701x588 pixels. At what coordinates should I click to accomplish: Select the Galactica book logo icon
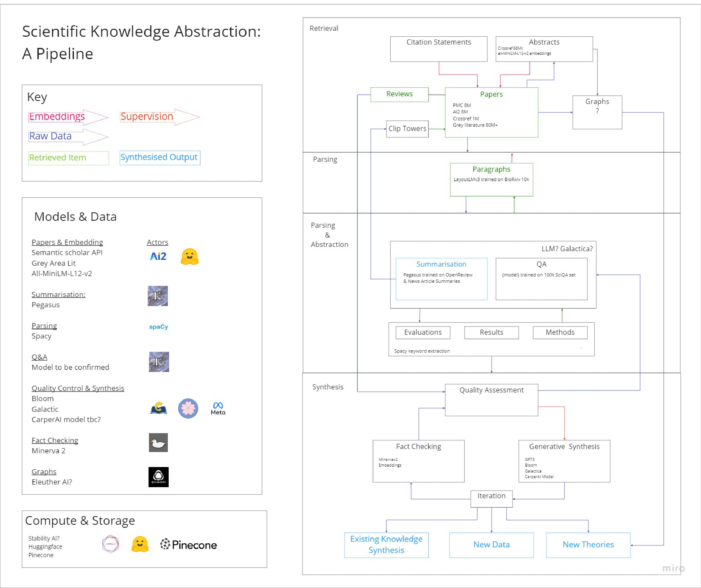[x=159, y=408]
